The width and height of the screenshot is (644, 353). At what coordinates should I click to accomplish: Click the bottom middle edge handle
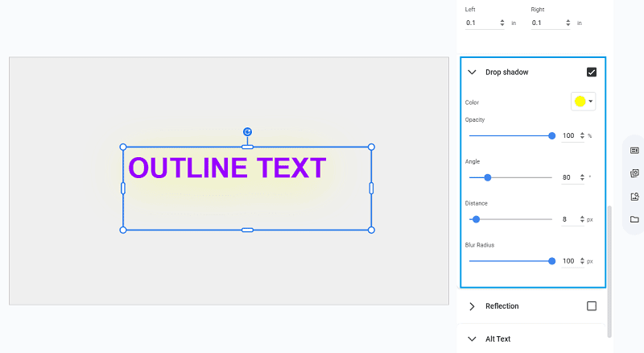click(247, 230)
